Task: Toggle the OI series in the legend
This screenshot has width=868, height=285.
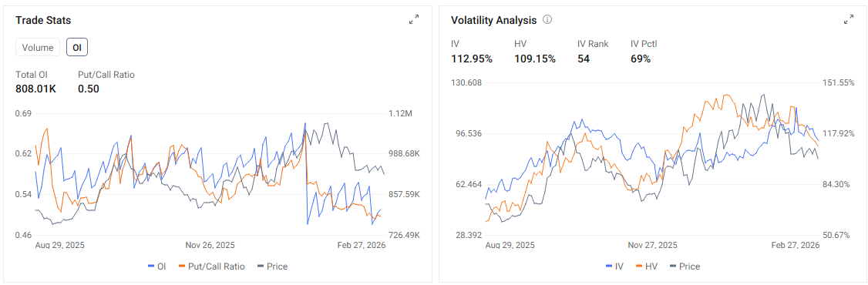Action: (157, 267)
